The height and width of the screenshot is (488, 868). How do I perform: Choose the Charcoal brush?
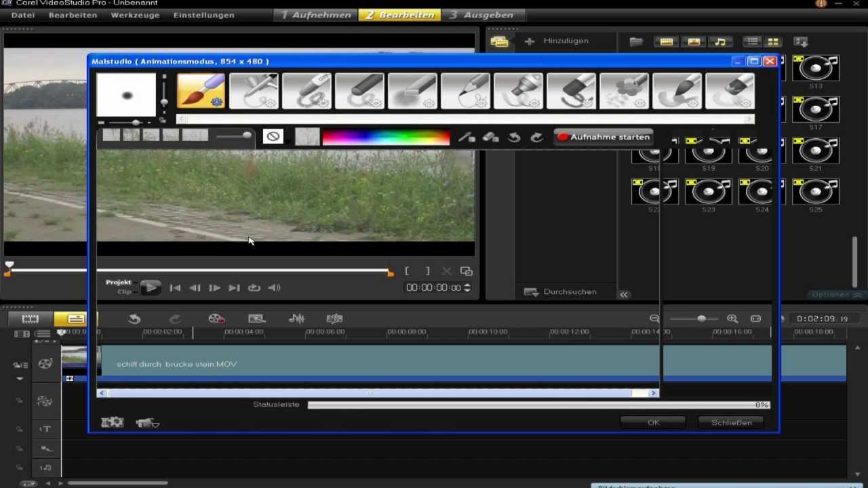click(x=359, y=91)
